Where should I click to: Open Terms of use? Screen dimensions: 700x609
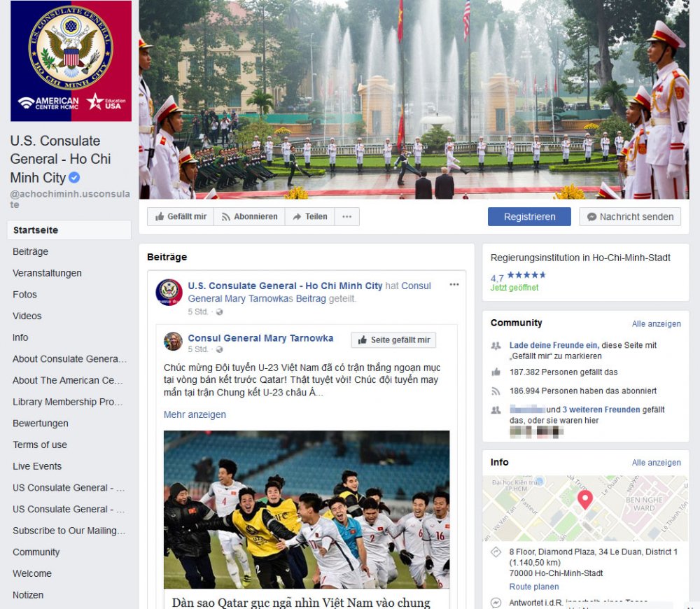pos(40,444)
